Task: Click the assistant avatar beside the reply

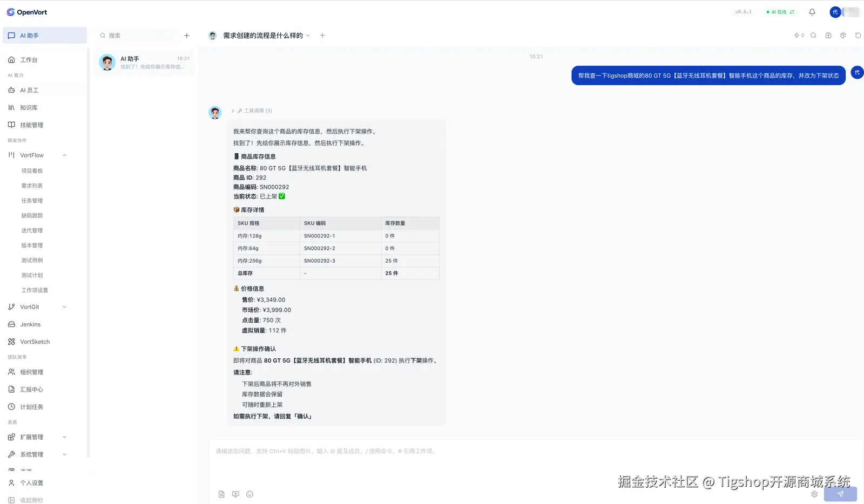Action: (215, 112)
